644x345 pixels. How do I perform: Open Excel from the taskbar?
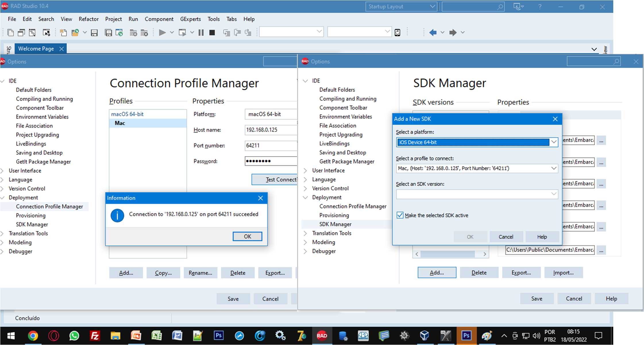pos(157,336)
